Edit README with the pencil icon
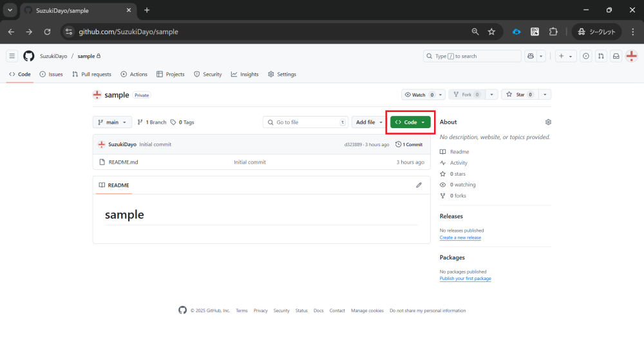The image size is (644, 338). [x=419, y=185]
